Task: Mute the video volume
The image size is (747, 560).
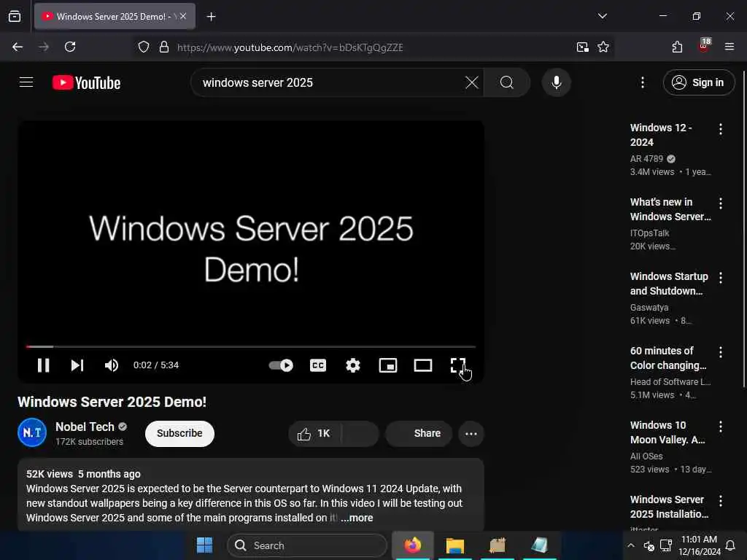Action: pos(112,365)
